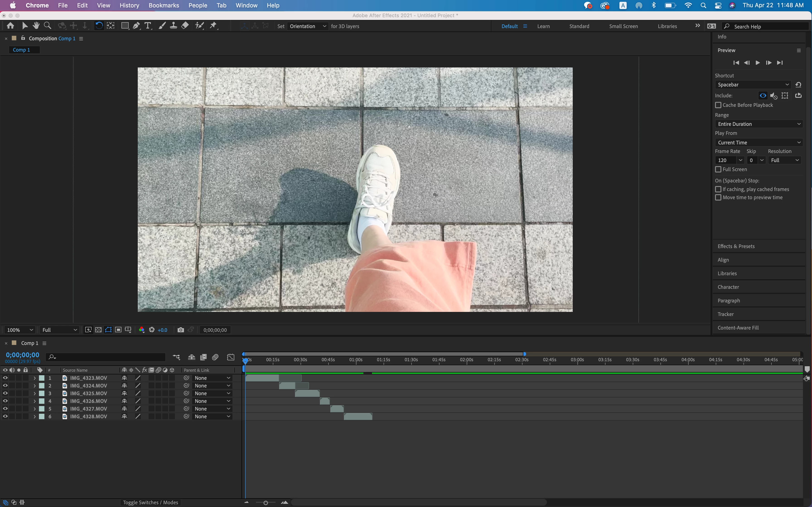This screenshot has height=507, width=812.
Task: Open the 100% magnification dropdown
Action: 19,330
